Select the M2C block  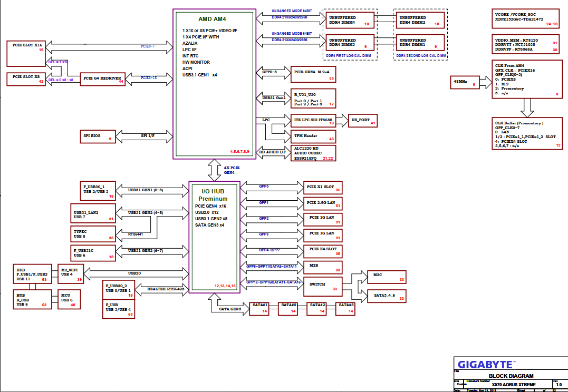click(387, 277)
